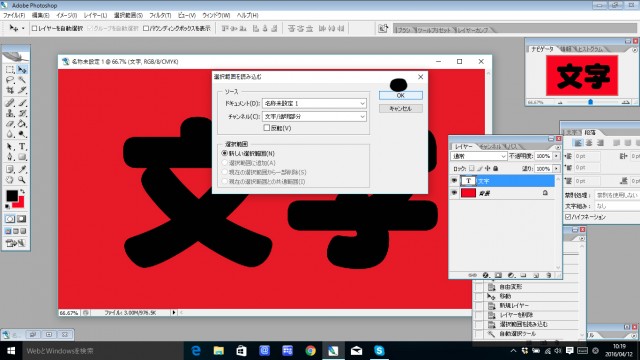640x360 pixels.
Task: Select the Rectangular Marquee tool
Action: (10, 69)
